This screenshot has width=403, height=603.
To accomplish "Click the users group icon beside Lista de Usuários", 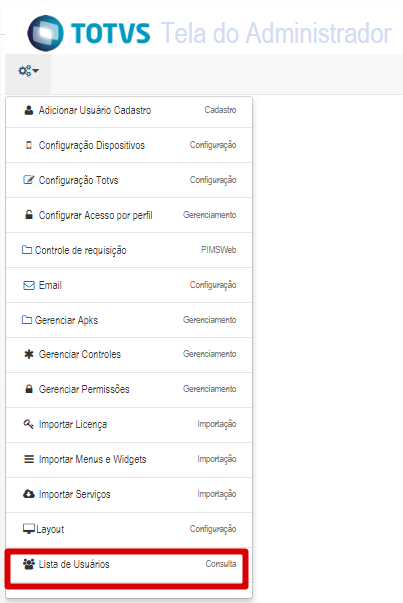I will point(29,564).
